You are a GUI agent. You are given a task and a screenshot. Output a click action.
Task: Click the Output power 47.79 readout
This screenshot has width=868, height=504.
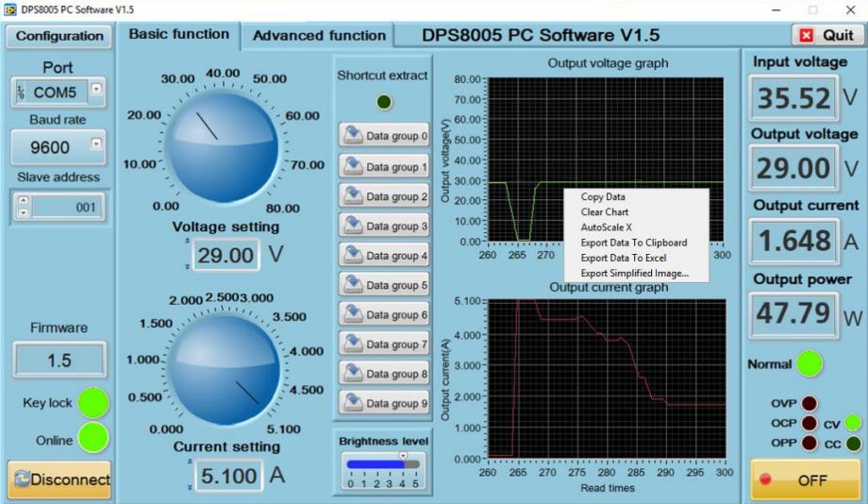793,313
